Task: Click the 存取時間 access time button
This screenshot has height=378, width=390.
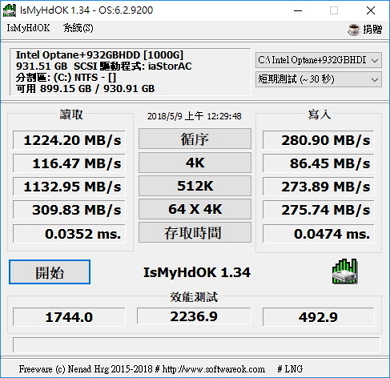Action: click(x=195, y=233)
